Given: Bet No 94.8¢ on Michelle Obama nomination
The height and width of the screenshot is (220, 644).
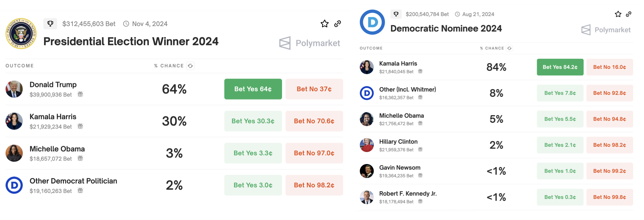Looking at the screenshot, I should point(609,119).
